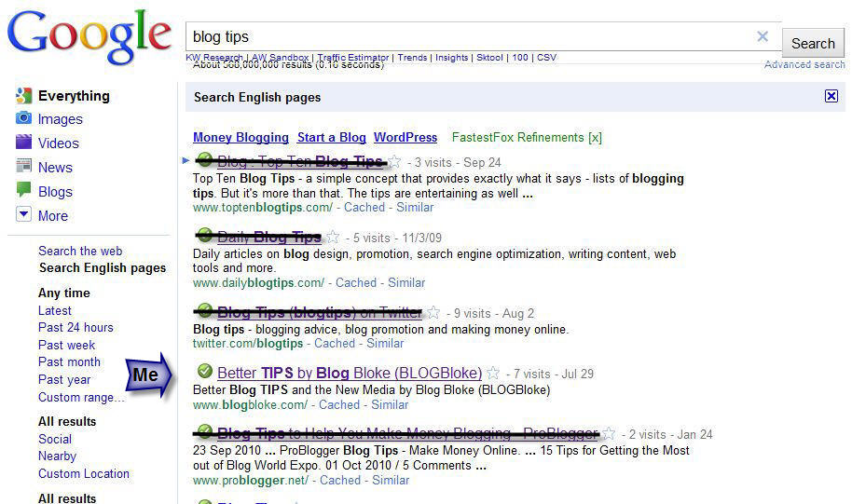Open the KW Research tool link
852x504 pixels.
click(x=214, y=57)
